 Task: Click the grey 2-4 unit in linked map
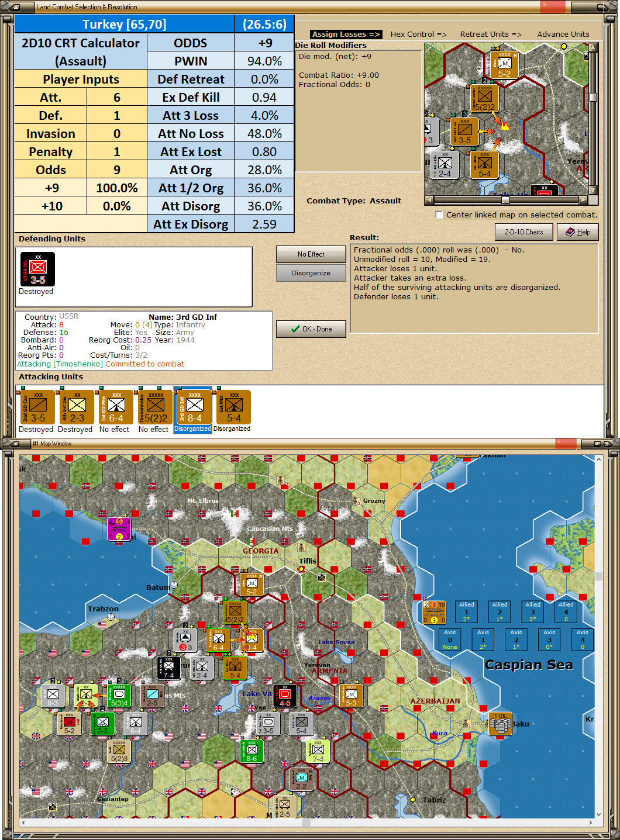coord(445,165)
